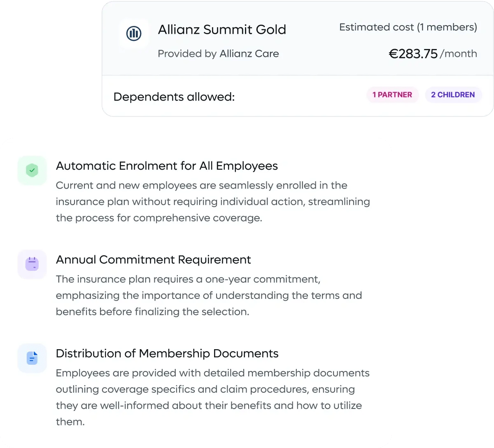Click the Allianz logo icon
The width and height of the screenshot is (494, 448).
tap(134, 33)
